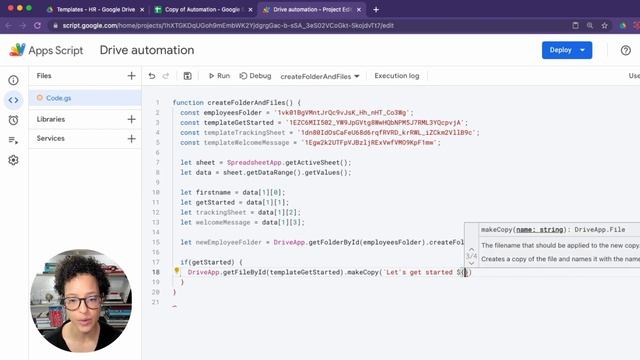
Task: Close the Copy of Automation tab
Action: (x=250, y=9)
